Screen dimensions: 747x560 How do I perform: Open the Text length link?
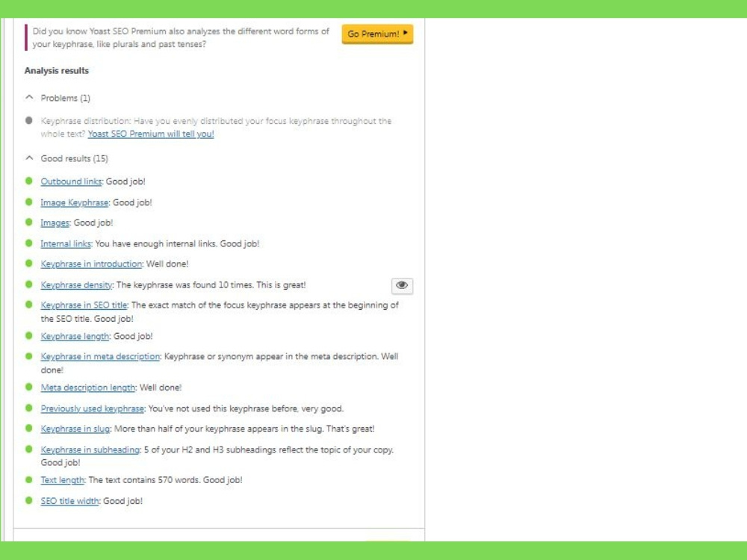[x=63, y=480]
